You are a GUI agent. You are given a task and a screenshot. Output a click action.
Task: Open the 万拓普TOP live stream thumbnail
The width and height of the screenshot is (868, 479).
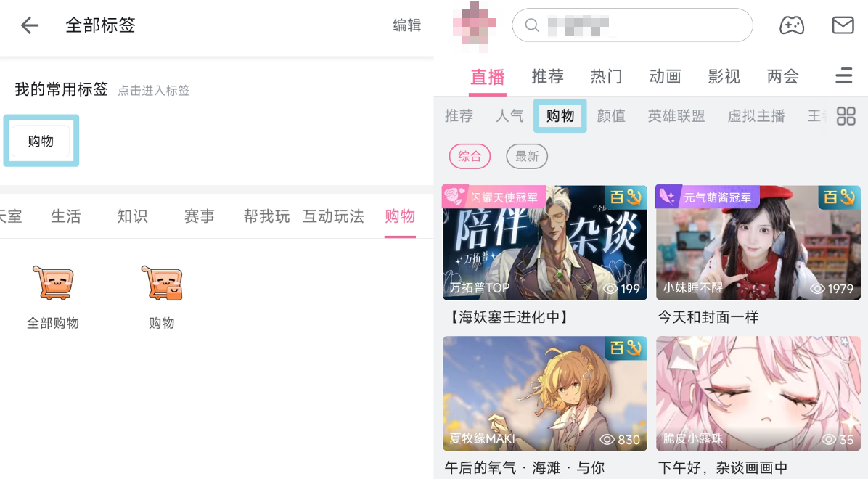pyautogui.click(x=545, y=242)
